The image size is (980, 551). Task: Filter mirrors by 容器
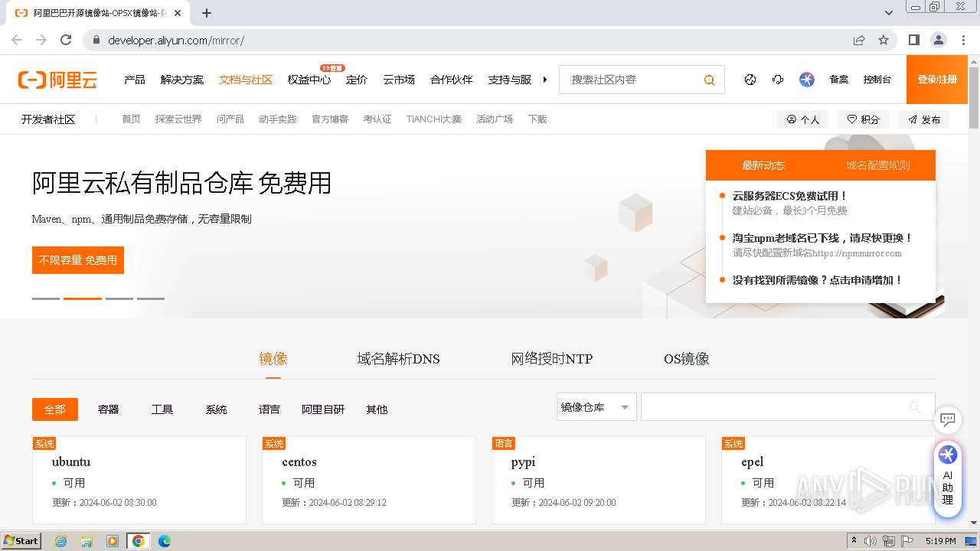[x=109, y=409]
